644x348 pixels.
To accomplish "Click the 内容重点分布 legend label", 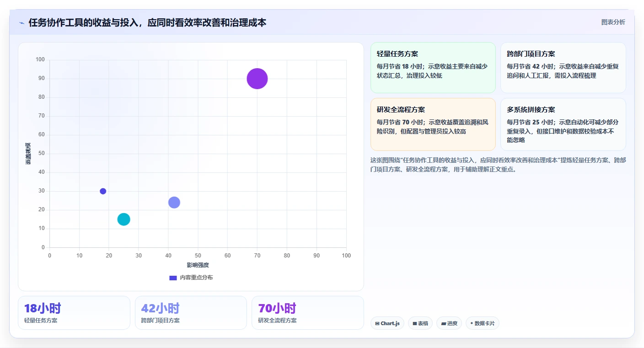I will click(x=196, y=278).
